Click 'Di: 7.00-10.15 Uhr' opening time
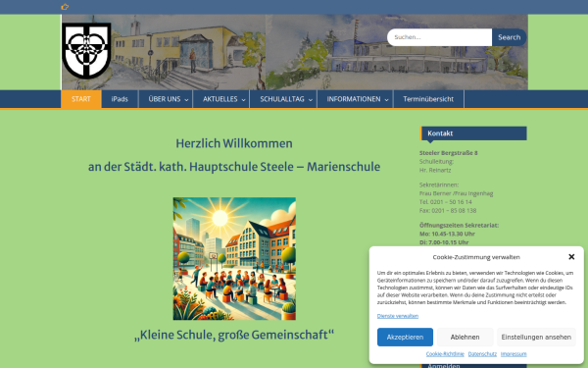This screenshot has height=368, width=588. 444,242
